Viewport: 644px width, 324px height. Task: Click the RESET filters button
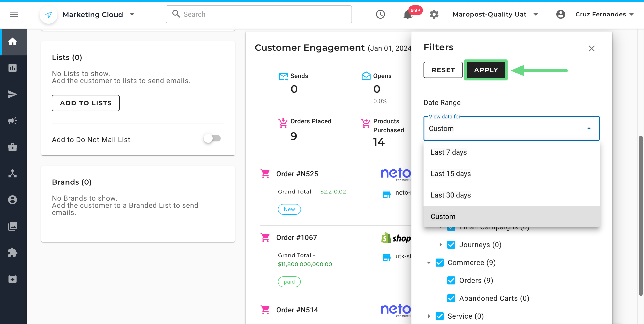coord(443,70)
